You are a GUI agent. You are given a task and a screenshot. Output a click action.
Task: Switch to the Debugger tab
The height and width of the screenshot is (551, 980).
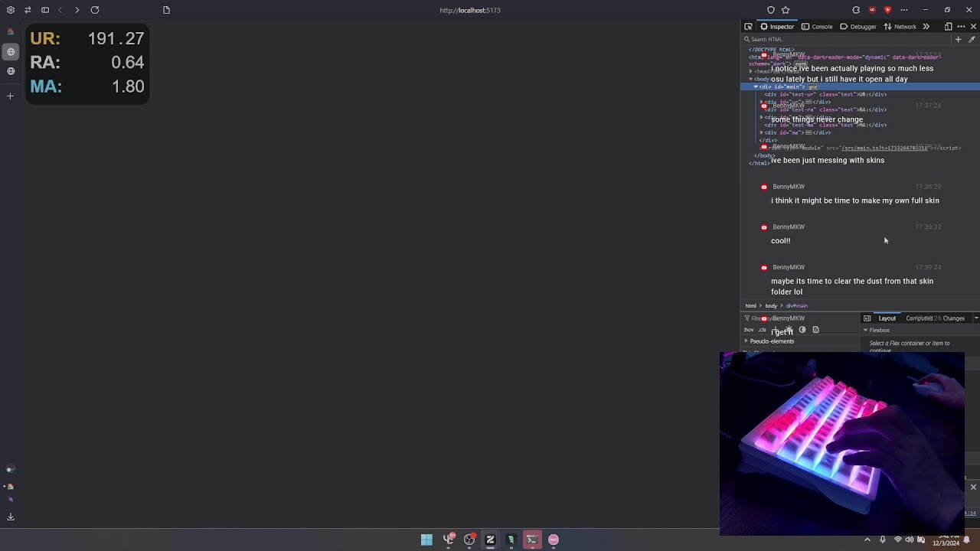[857, 27]
